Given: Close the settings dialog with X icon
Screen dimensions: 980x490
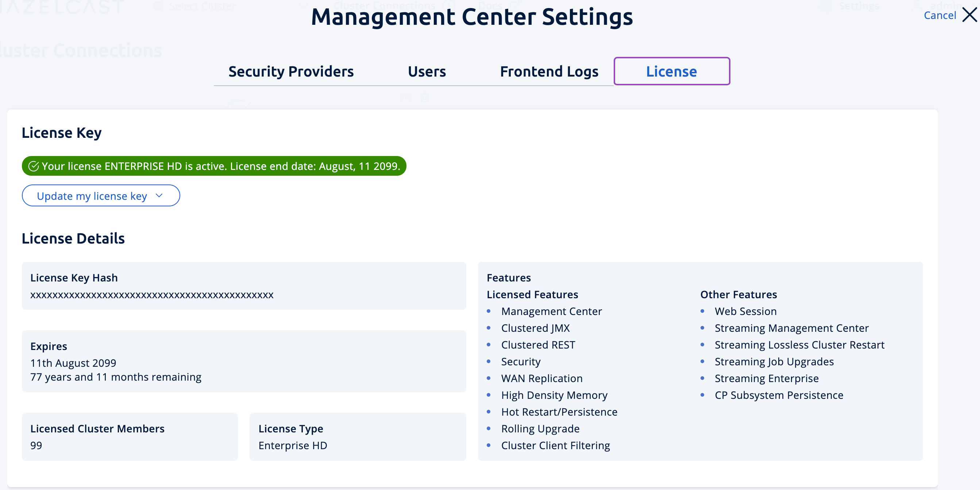Looking at the screenshot, I should [x=969, y=15].
